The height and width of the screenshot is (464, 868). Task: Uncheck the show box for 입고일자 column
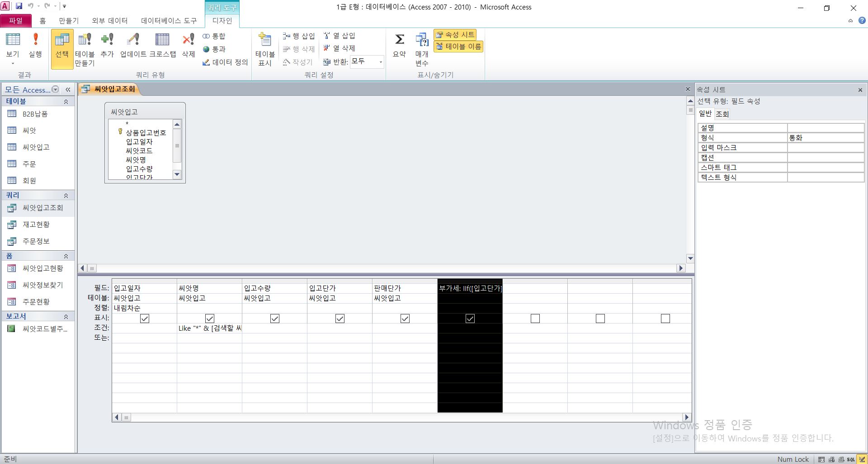[x=145, y=319]
